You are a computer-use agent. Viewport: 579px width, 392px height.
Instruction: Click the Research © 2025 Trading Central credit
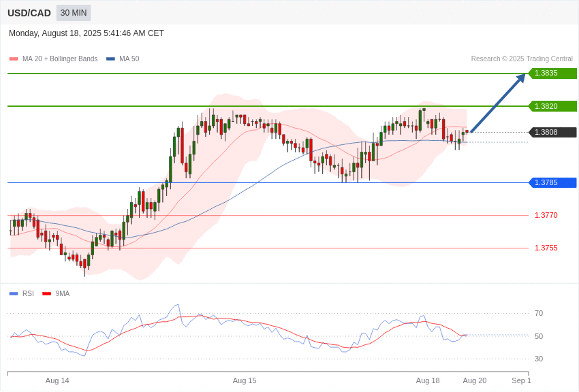click(x=522, y=59)
